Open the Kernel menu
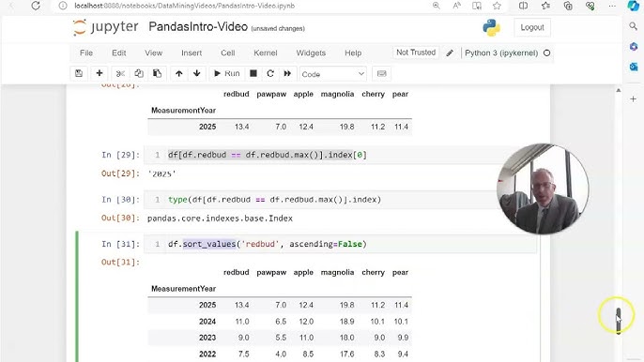 [x=266, y=53]
